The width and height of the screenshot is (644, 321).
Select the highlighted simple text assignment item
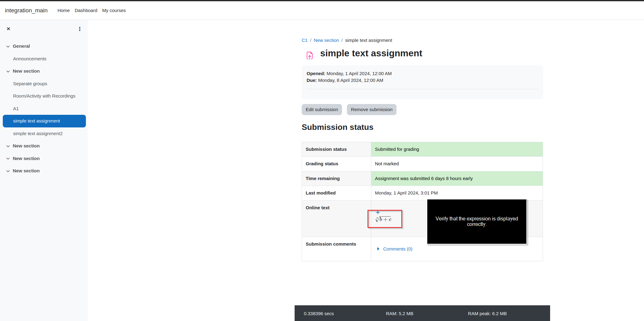(x=44, y=121)
